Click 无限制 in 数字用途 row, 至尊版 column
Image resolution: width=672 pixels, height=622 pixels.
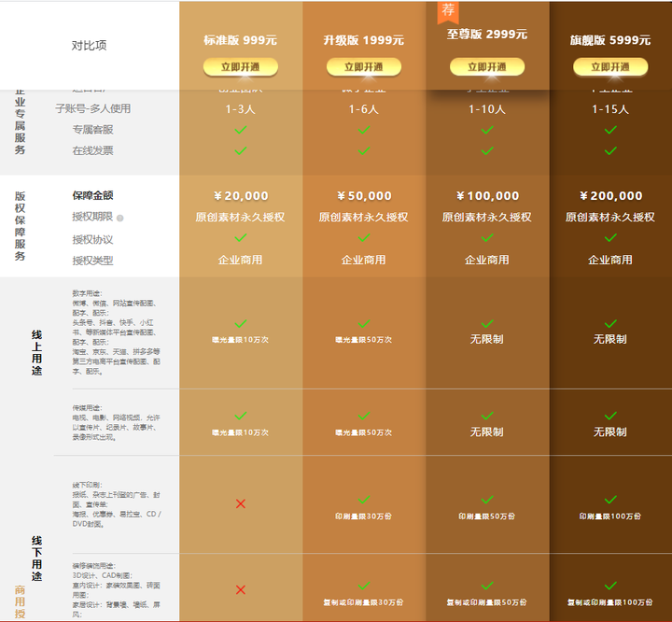(x=487, y=339)
